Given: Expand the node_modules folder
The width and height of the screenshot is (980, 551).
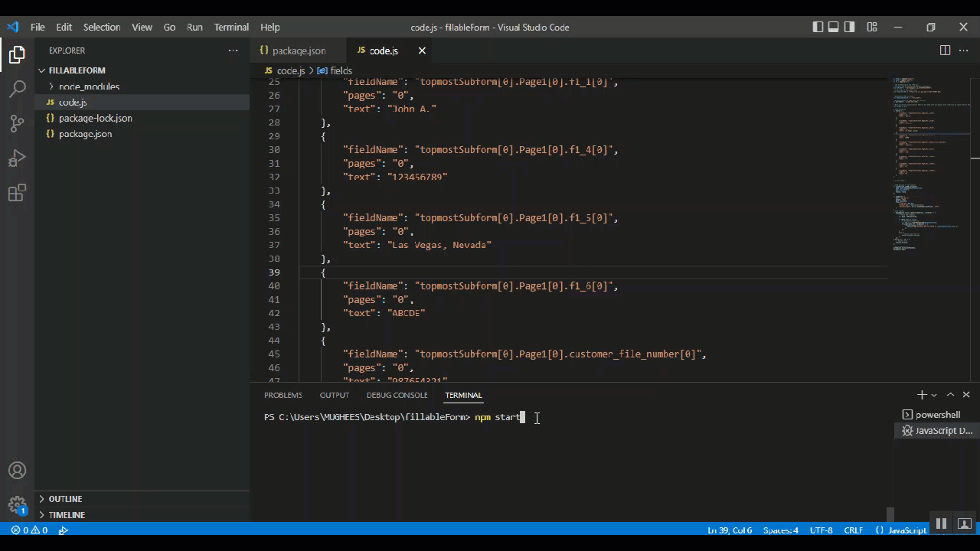Looking at the screenshot, I should point(89,86).
